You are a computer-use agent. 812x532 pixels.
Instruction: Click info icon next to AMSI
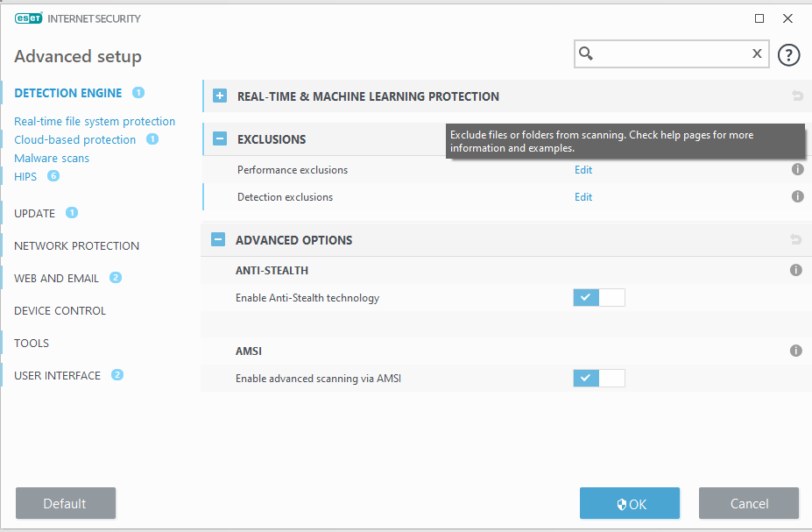coord(795,351)
